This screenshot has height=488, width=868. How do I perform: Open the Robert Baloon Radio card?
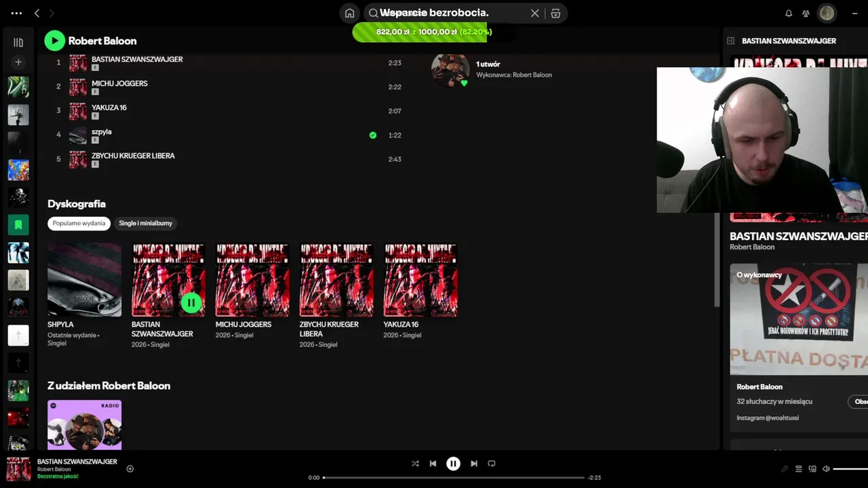(85, 425)
